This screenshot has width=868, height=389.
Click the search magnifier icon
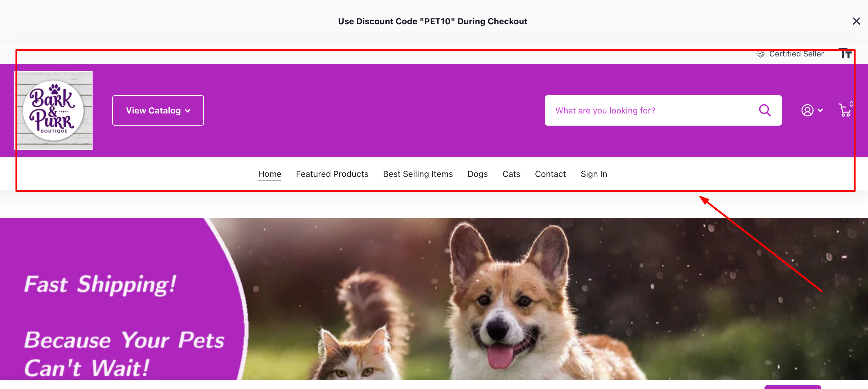(765, 110)
